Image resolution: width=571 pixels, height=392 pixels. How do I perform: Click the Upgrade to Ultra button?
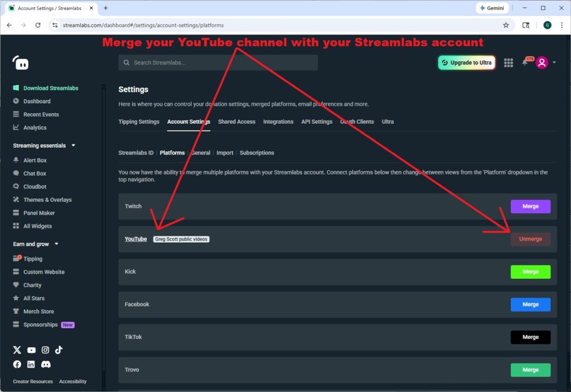(466, 62)
